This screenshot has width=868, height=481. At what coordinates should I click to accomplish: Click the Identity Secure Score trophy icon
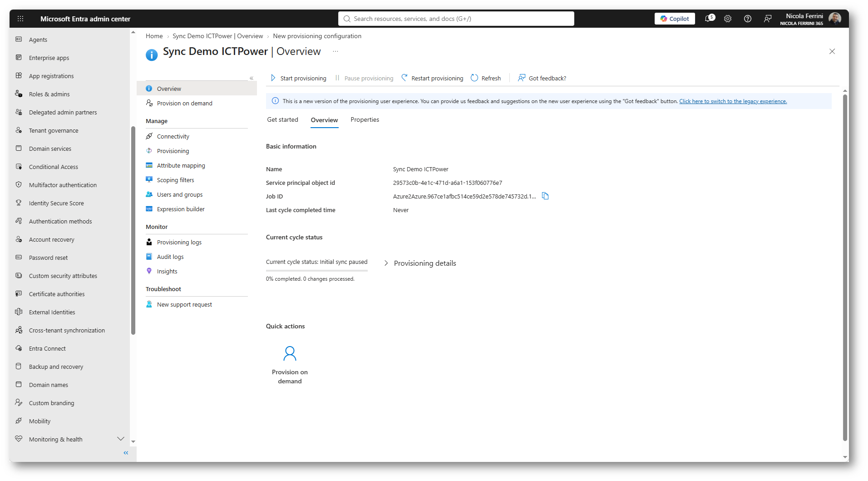(19, 203)
